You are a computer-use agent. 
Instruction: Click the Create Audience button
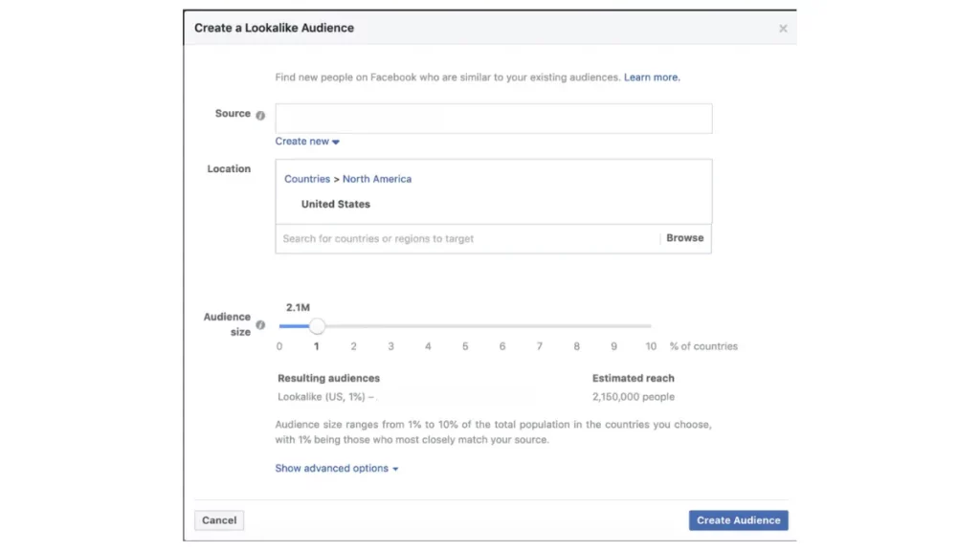(x=738, y=519)
